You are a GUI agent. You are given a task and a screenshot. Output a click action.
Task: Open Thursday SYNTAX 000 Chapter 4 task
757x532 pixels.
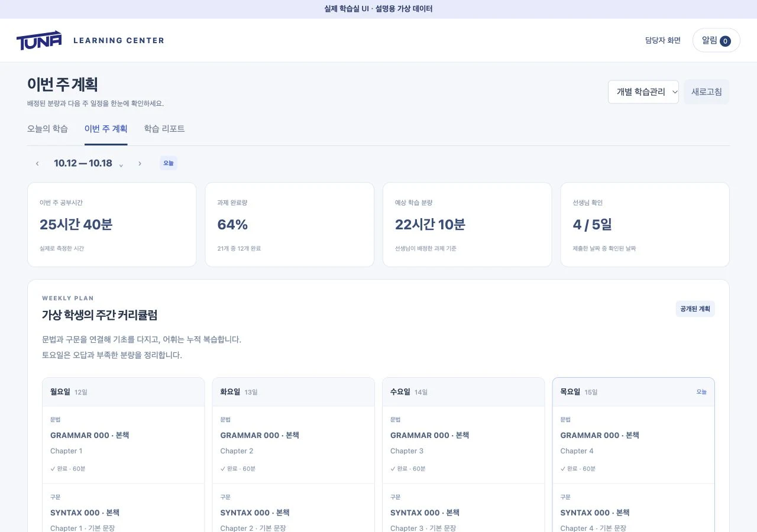point(633,508)
